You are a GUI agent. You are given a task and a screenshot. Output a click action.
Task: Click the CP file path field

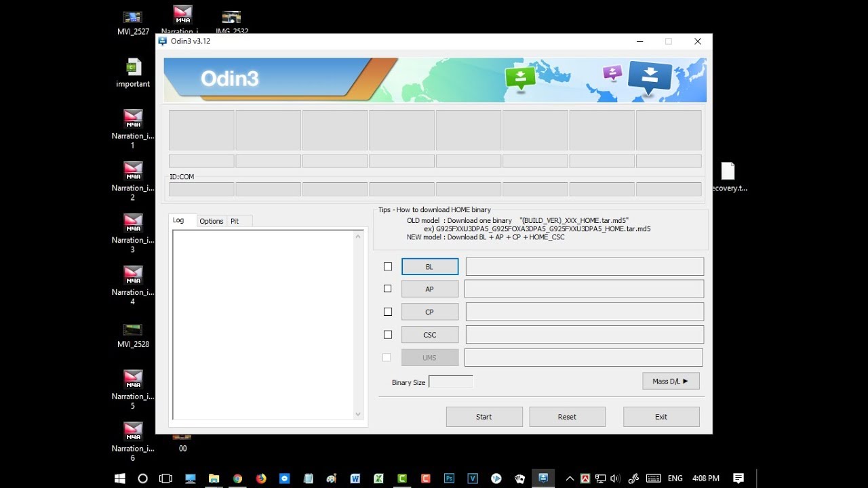pos(585,312)
